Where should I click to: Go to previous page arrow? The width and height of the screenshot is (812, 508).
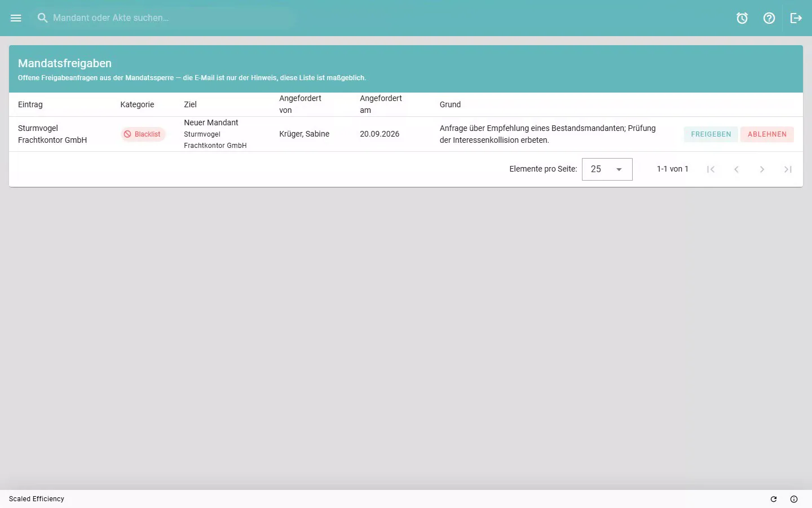click(x=736, y=169)
